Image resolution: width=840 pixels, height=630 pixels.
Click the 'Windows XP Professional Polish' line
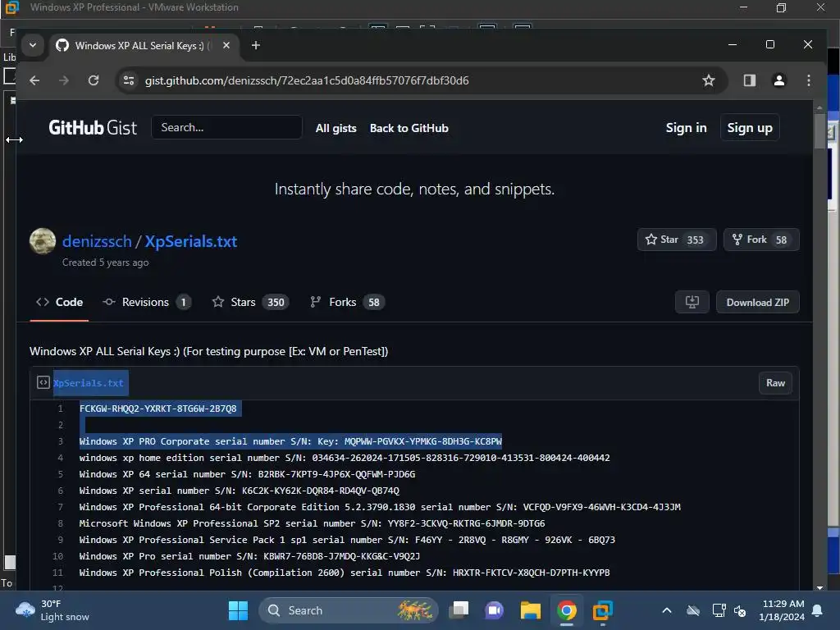345,573
